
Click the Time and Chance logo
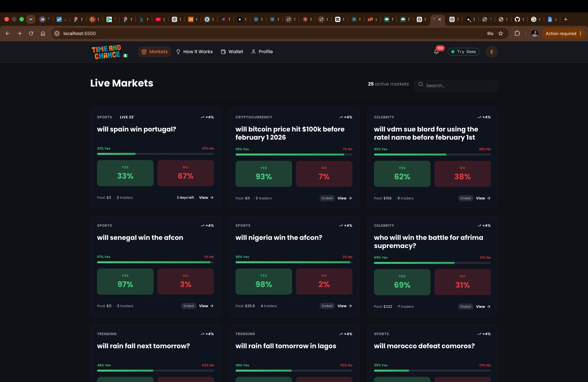[110, 52]
